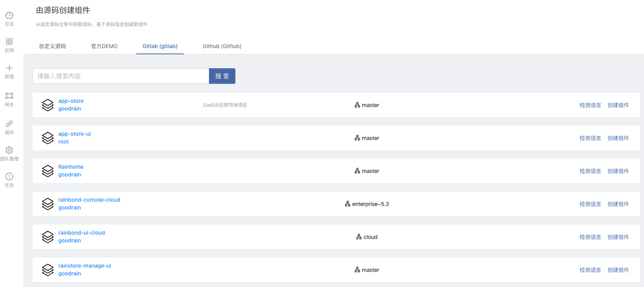Open the 网关 gateway sidebar icon
Screen dimensions: 644x287
pos(9,96)
